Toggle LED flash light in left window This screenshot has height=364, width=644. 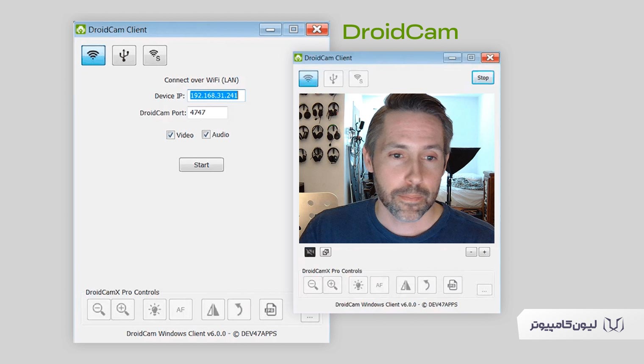click(x=155, y=309)
